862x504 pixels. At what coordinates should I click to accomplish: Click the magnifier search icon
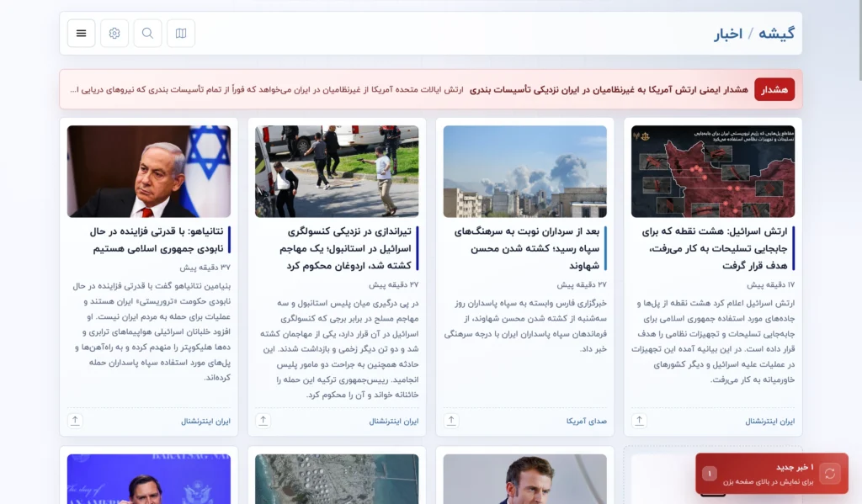pyautogui.click(x=147, y=34)
